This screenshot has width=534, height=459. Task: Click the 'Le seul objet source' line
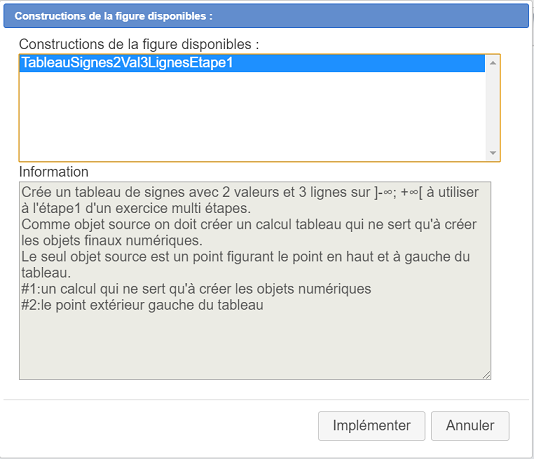[x=246, y=256]
